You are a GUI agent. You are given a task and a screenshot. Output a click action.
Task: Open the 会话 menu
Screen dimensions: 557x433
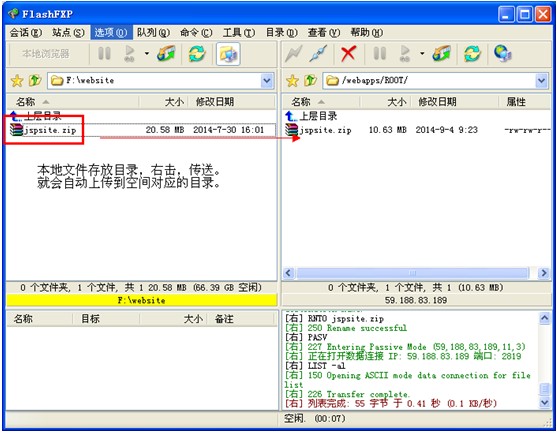[25, 33]
